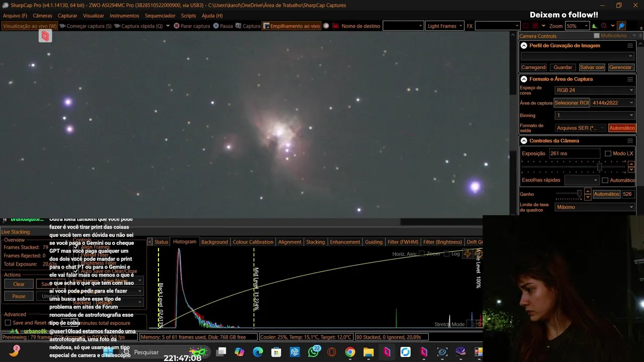The width and height of the screenshot is (644, 362).
Task: Open Microsoft Store from the taskbar
Action: pos(276,352)
